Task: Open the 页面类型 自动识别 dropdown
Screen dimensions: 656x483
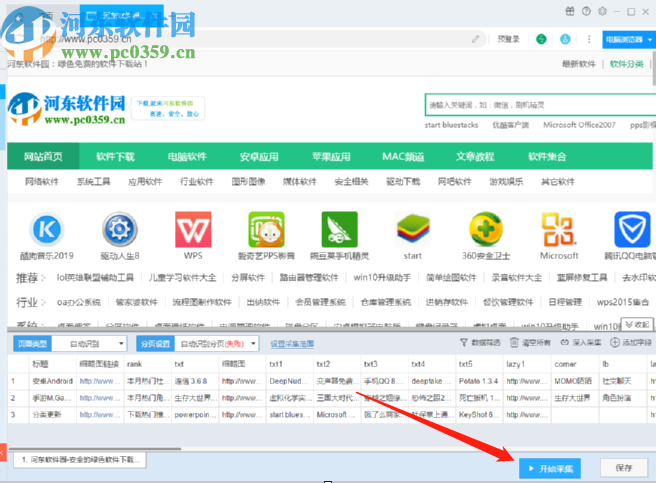Action: coord(89,344)
